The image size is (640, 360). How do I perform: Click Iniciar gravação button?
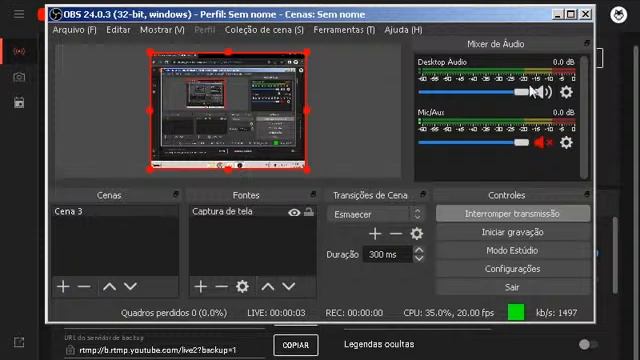coord(513,232)
